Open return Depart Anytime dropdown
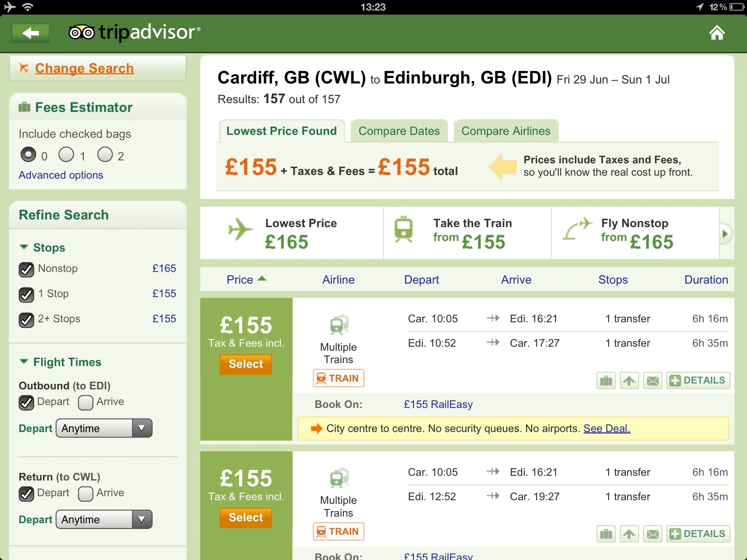This screenshot has height=560, width=747. pyautogui.click(x=104, y=519)
